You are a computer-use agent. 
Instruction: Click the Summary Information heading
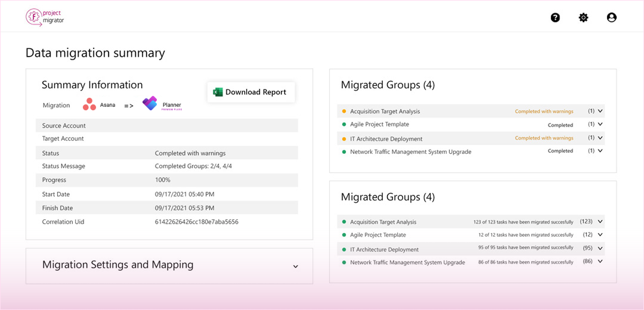click(x=92, y=85)
